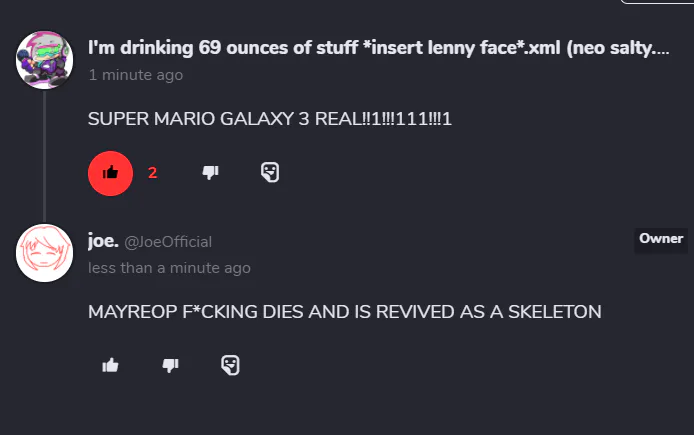Like the Super Mario Galaxy 3 comment
The height and width of the screenshot is (435, 694).
(x=110, y=172)
